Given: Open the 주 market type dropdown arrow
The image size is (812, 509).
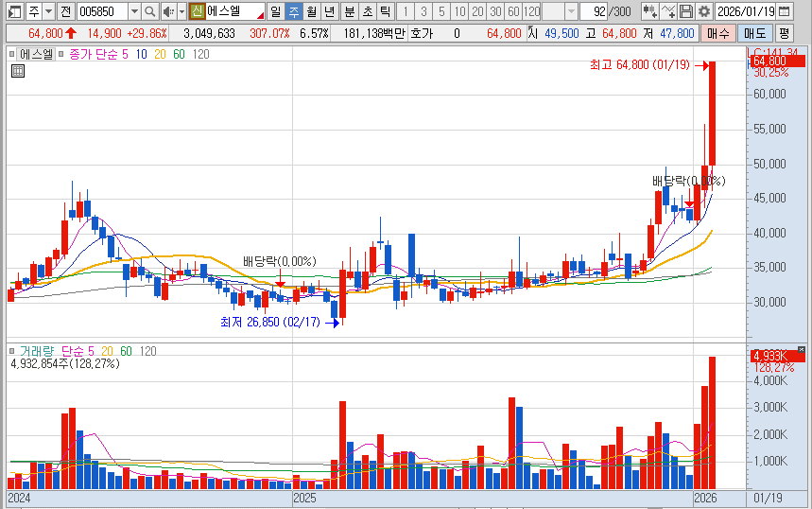Looking at the screenshot, I should (x=48, y=11).
